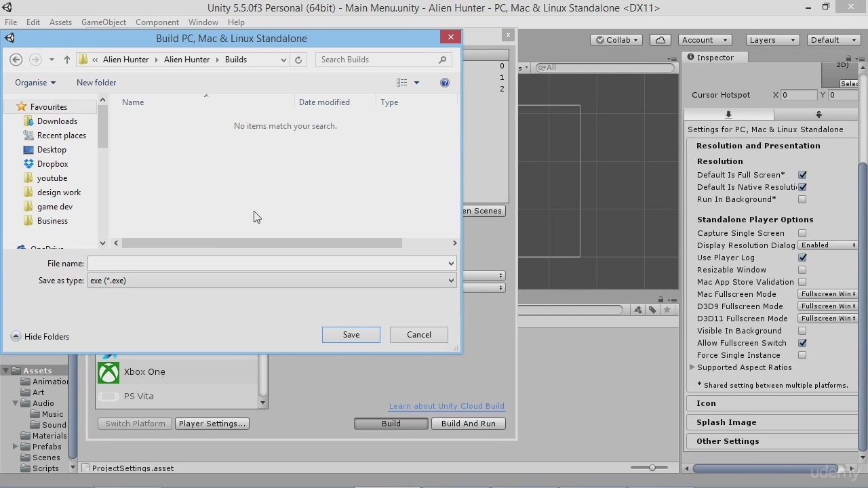Screen dimensions: 868x488
Task: Open Mac Fullscreen Mode dropdown
Action: pyautogui.click(x=828, y=294)
